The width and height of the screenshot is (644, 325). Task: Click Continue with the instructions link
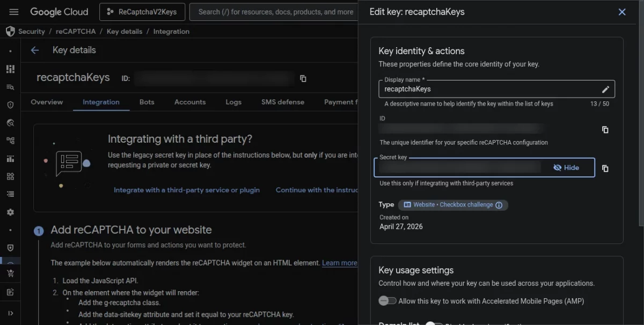click(317, 190)
